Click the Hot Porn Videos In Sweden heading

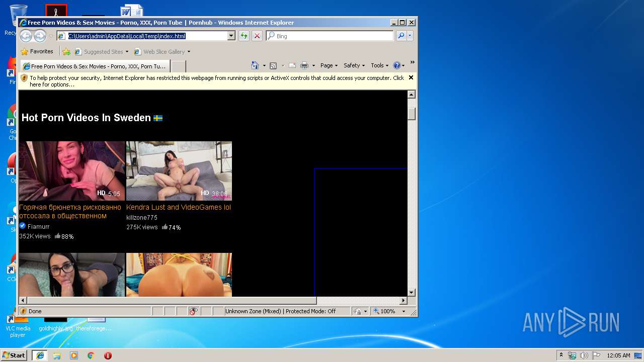[86, 118]
